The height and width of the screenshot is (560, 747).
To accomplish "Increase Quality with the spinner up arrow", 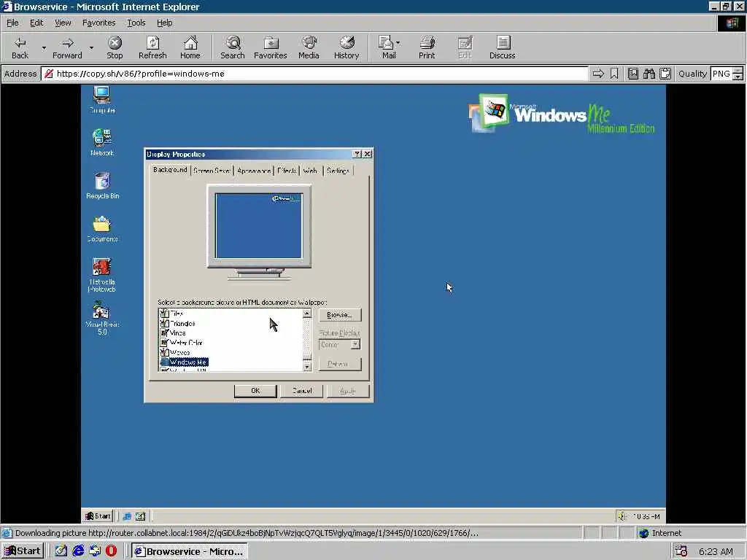I will 738,71.
